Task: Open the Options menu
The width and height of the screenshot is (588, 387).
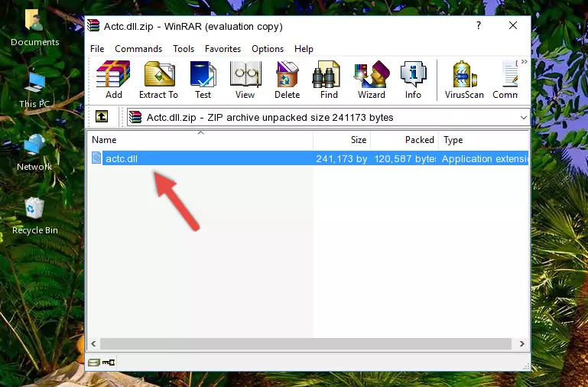Action: click(x=268, y=49)
